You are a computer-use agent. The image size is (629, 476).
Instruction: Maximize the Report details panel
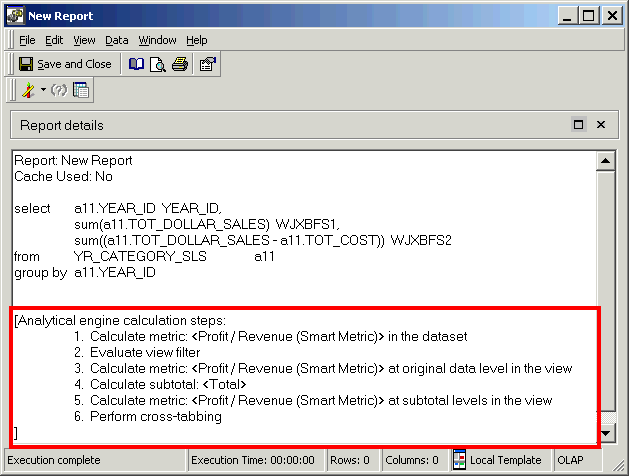click(578, 125)
